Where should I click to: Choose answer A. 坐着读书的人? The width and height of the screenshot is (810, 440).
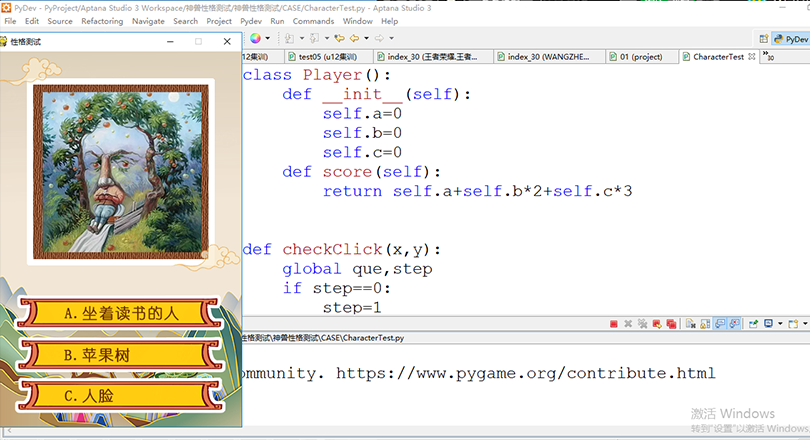[120, 313]
